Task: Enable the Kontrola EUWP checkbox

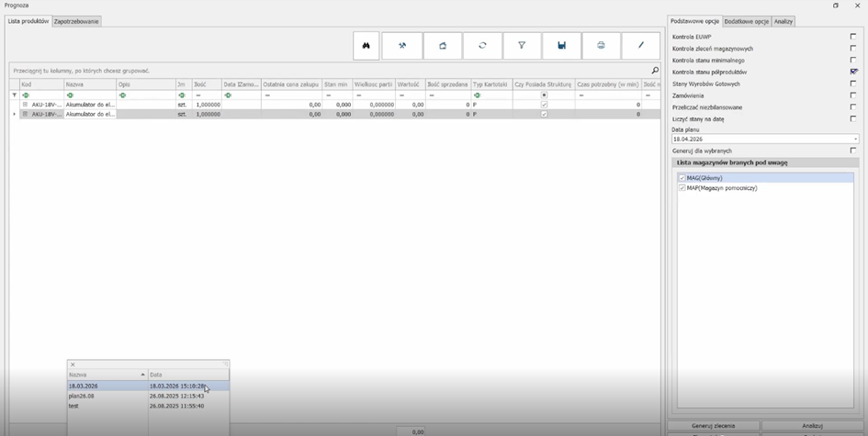Action: (x=853, y=37)
